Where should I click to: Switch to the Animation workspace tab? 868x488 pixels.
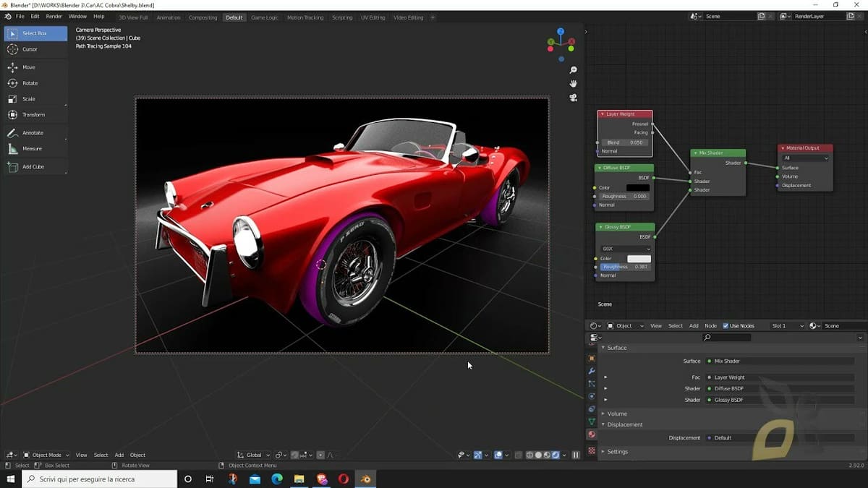pyautogui.click(x=169, y=17)
